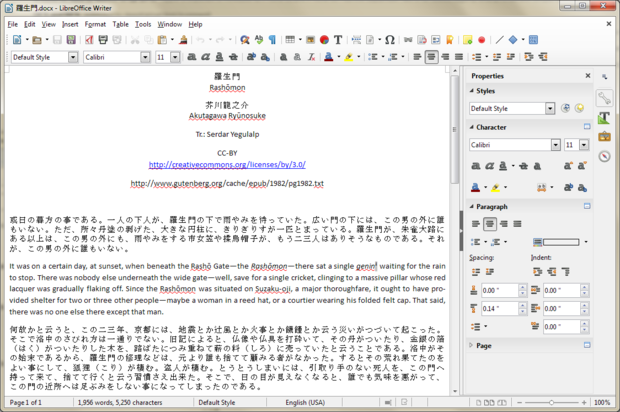Open the Gallery sidebar deck
This screenshot has height=412, width=620.
pos(604,137)
